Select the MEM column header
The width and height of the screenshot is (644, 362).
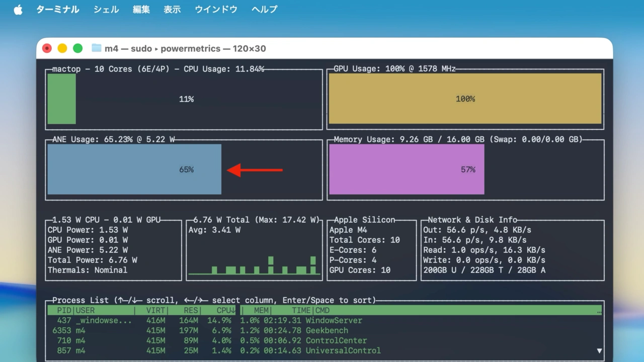(x=261, y=311)
